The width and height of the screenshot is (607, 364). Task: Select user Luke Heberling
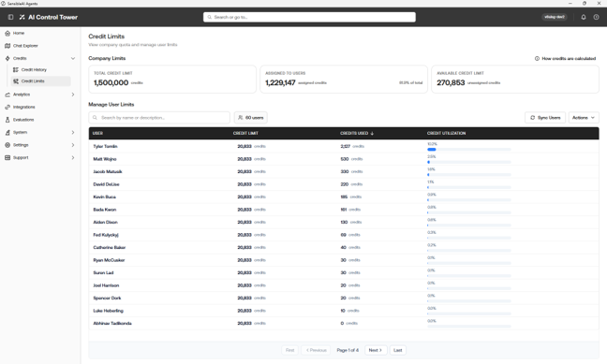click(108, 311)
